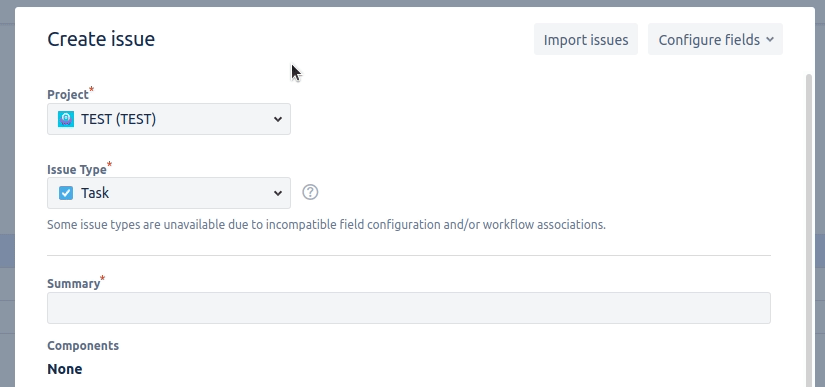Click the dimmed background left of the dialog
The image size is (825, 387).
coord(7,158)
